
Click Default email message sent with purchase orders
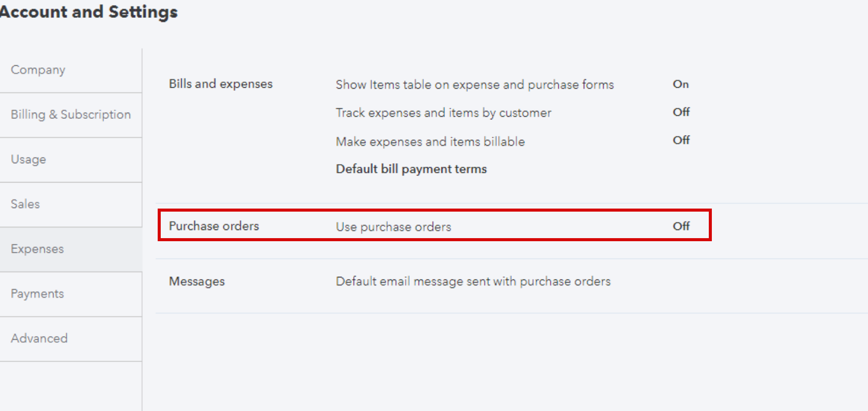pos(473,281)
